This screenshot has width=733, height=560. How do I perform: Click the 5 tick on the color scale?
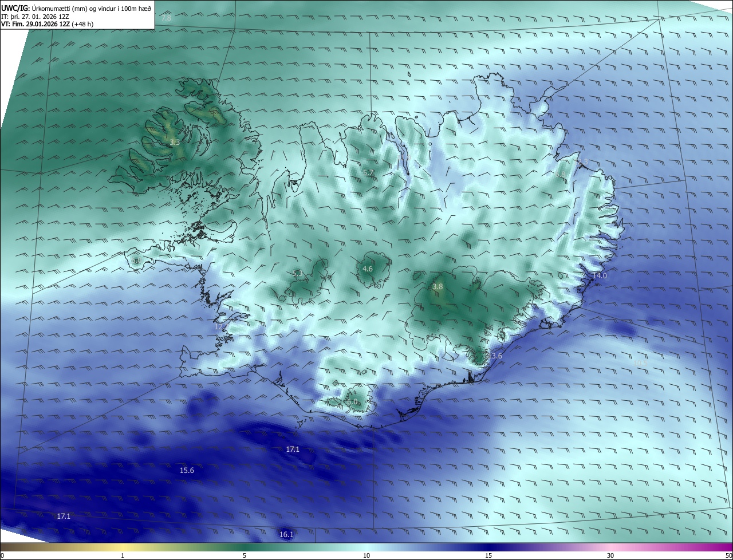[245, 555]
